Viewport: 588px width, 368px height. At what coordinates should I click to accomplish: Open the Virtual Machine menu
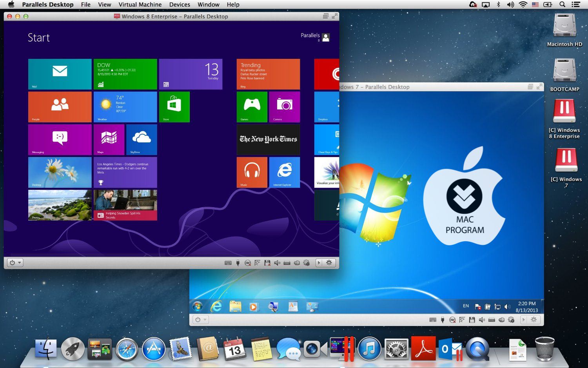pyautogui.click(x=140, y=5)
